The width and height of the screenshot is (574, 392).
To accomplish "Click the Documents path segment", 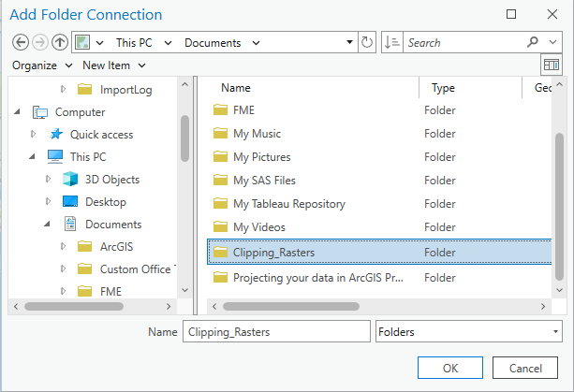I will click(213, 43).
